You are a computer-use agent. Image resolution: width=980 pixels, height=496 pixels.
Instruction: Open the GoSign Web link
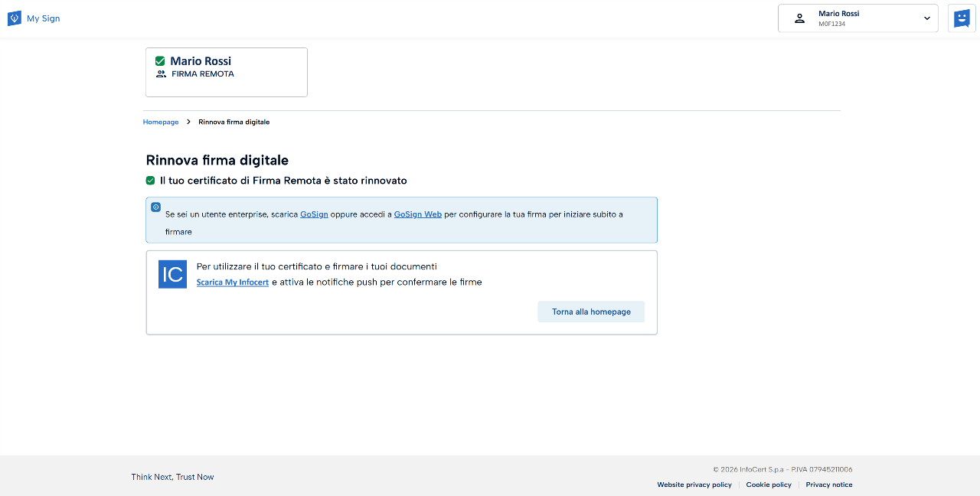tap(417, 214)
